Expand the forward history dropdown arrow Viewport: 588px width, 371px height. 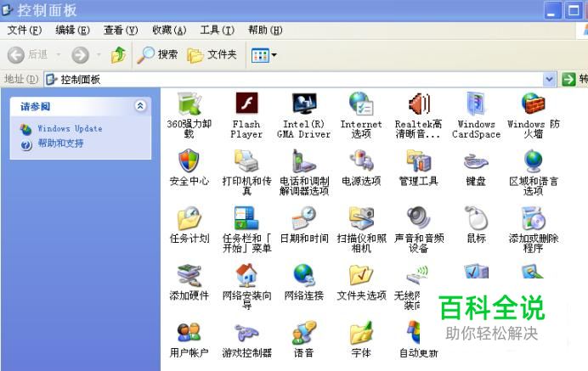(99, 55)
